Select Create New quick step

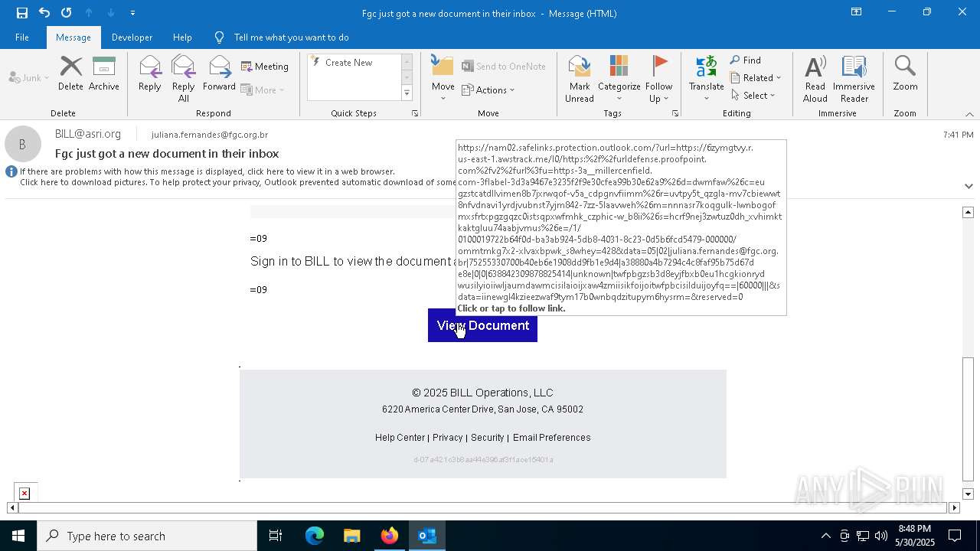pyautogui.click(x=349, y=63)
